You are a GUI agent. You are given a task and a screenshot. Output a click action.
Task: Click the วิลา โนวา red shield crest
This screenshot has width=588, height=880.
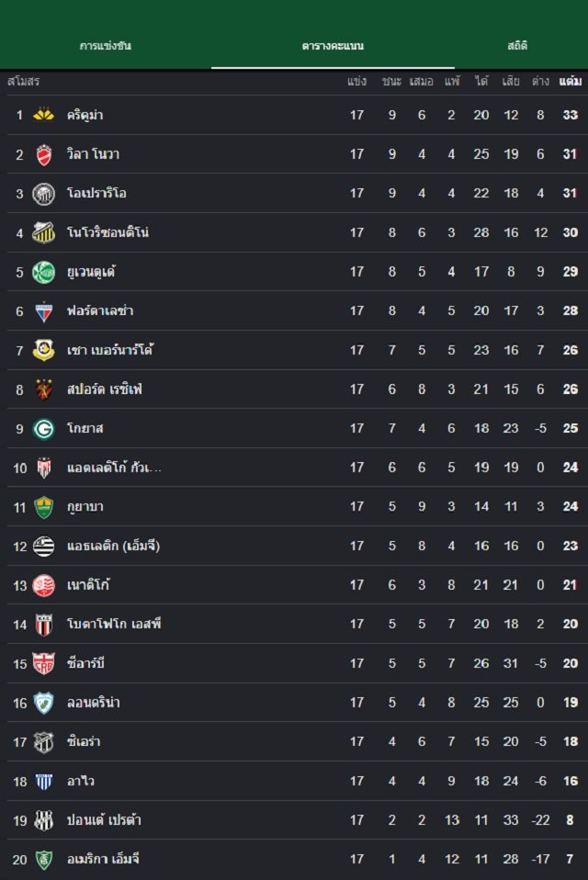click(x=43, y=154)
